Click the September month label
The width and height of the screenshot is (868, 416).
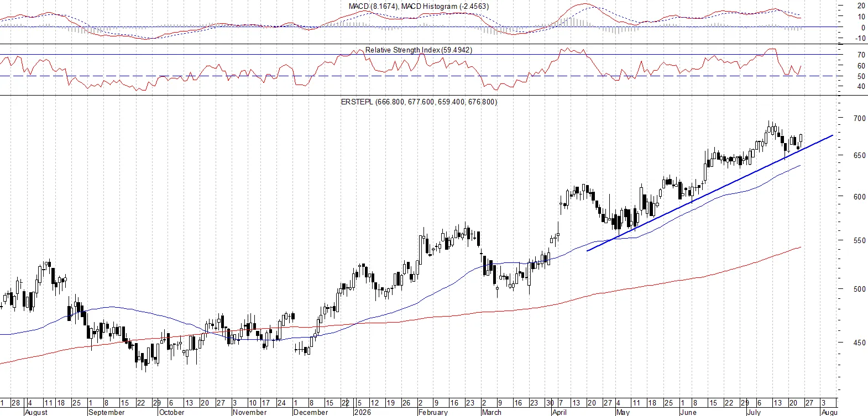(x=106, y=412)
